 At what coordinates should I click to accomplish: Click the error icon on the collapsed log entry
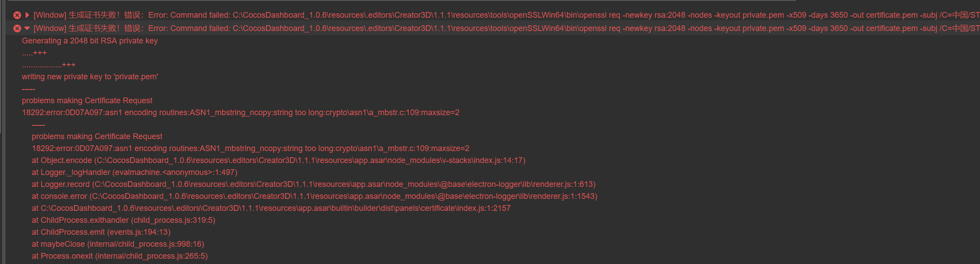click(17, 15)
